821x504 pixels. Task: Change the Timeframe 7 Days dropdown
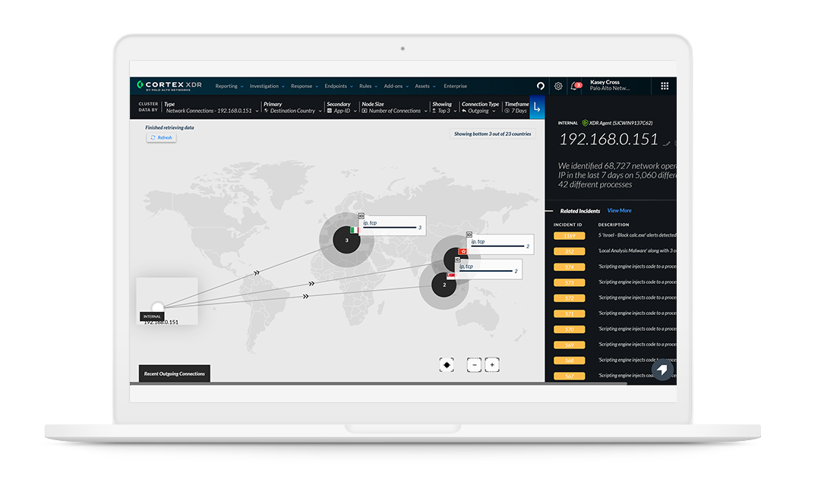[517, 109]
